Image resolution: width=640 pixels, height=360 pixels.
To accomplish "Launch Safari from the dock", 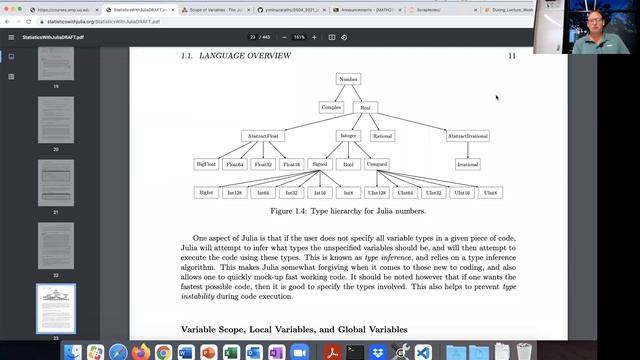I will pyautogui.click(x=118, y=352).
